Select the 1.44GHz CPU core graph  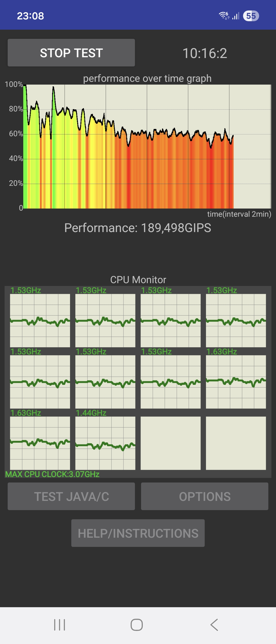tap(105, 443)
